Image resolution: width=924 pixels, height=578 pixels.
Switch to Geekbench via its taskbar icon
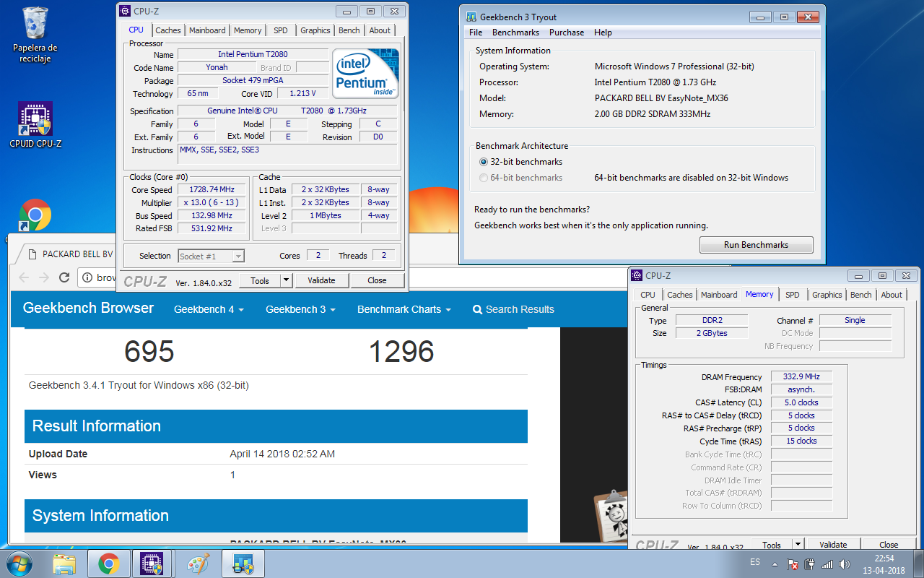(x=243, y=564)
